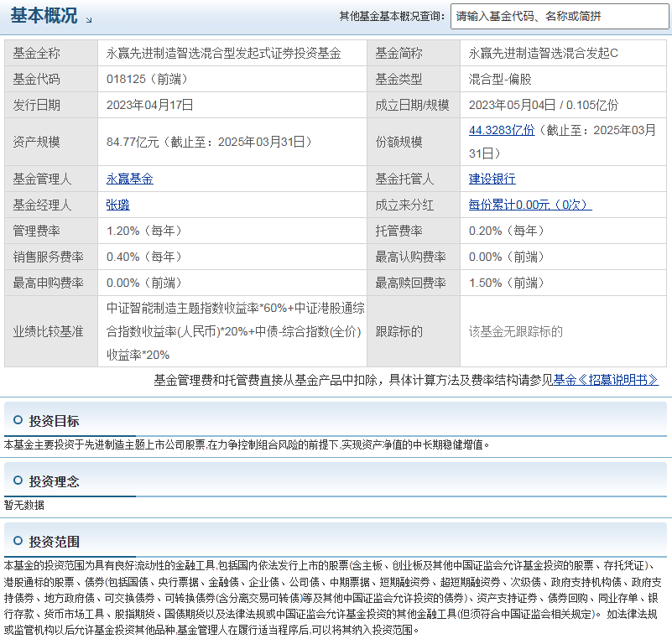This screenshot has height=639, width=672.
Task: Click the 最高申购费率 label cell
Action: pyautogui.click(x=51, y=283)
